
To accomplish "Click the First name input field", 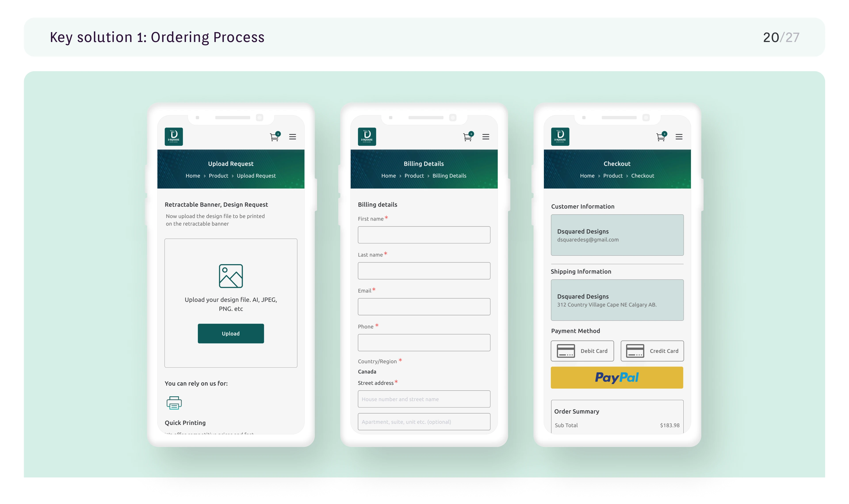I will point(424,235).
